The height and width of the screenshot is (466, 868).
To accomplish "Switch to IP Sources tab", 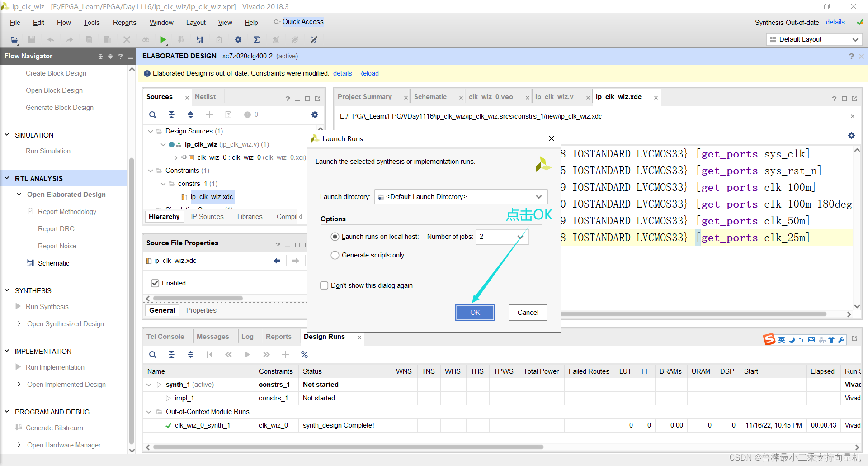I will [x=207, y=217].
